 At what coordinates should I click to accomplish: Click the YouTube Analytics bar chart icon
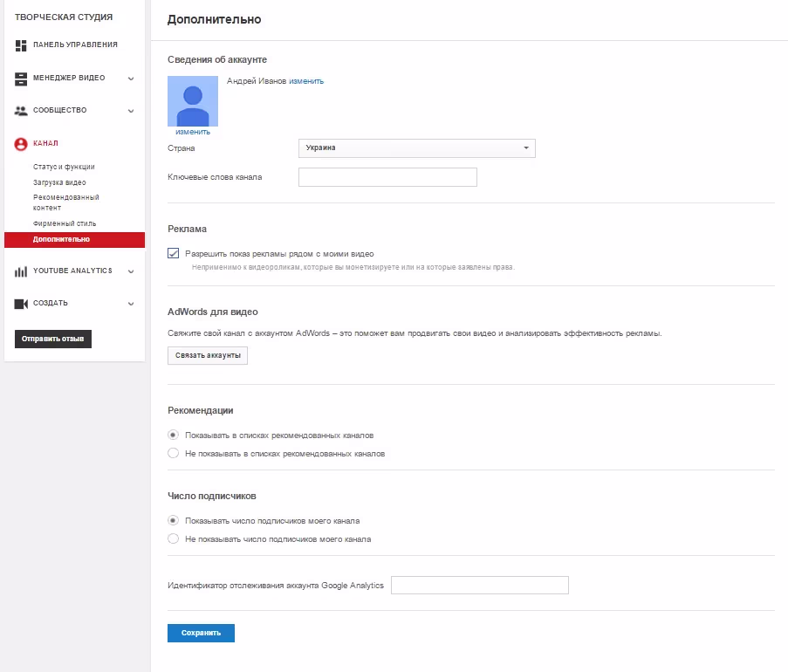(x=21, y=271)
